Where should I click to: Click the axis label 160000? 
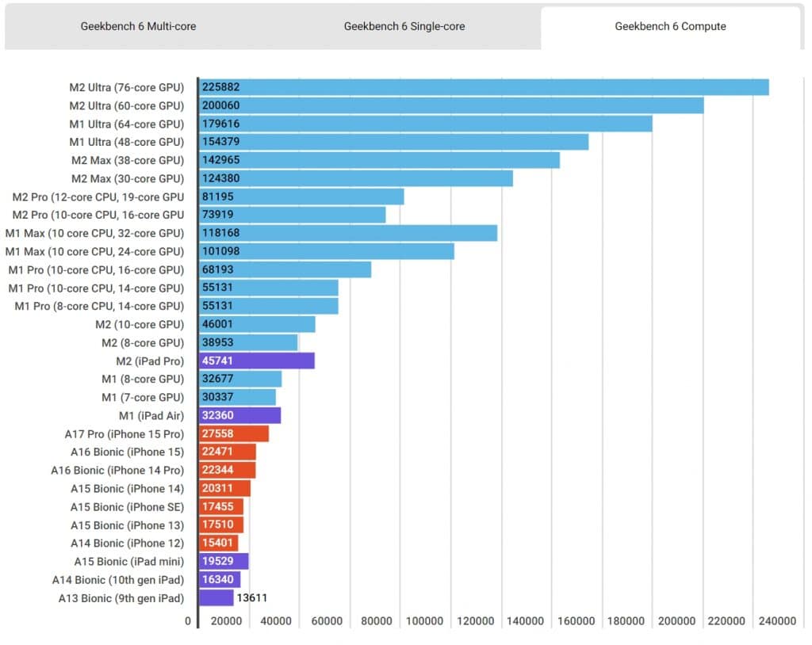pyautogui.click(x=576, y=621)
